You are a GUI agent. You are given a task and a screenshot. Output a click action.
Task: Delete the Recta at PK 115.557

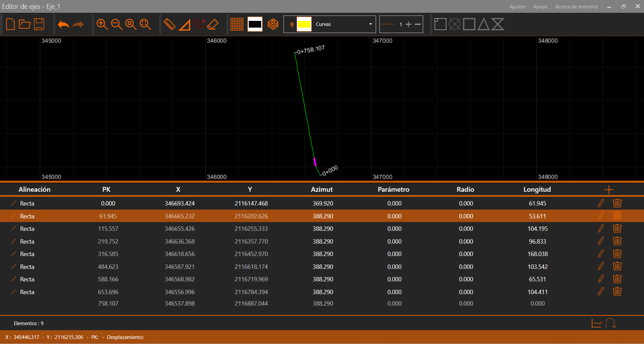click(x=617, y=228)
